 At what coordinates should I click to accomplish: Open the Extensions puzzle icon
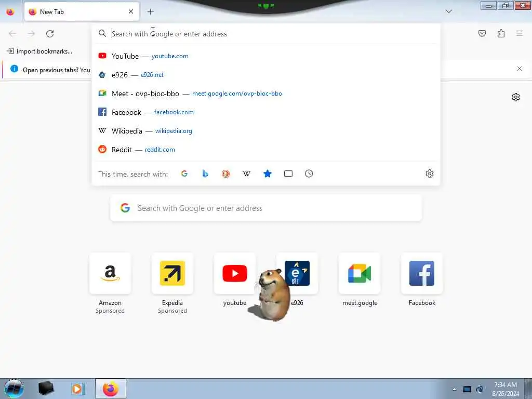501,33
